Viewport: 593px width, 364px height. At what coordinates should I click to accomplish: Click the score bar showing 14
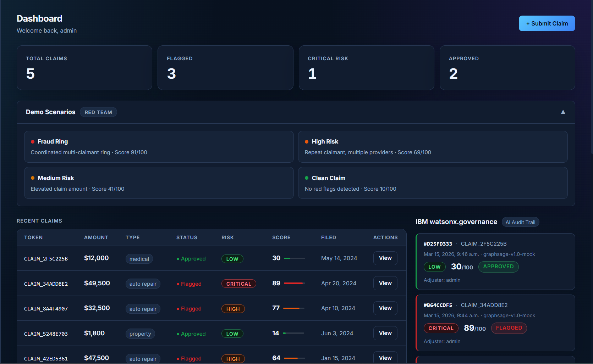(x=293, y=333)
